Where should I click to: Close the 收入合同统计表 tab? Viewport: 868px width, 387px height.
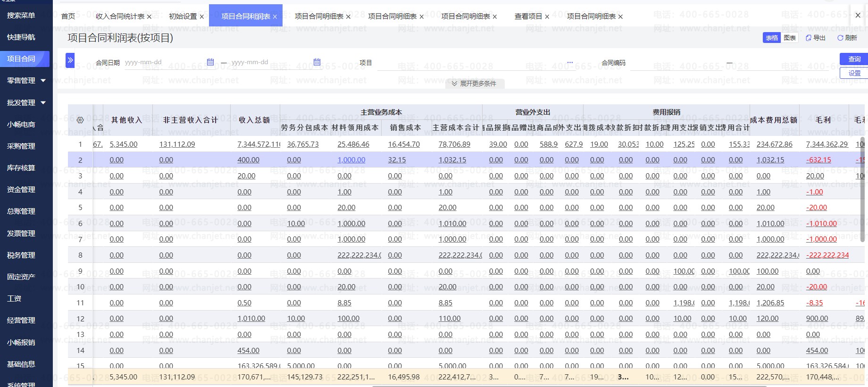(149, 17)
